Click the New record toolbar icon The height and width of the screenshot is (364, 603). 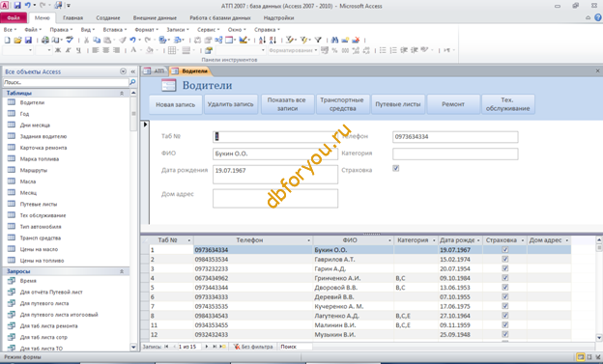point(345,40)
